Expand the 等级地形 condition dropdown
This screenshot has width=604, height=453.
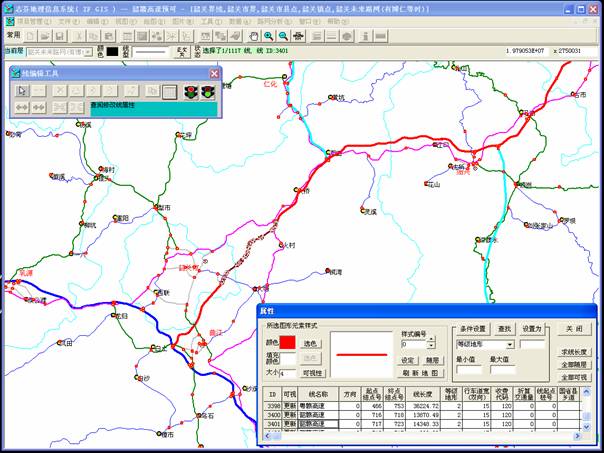510,344
